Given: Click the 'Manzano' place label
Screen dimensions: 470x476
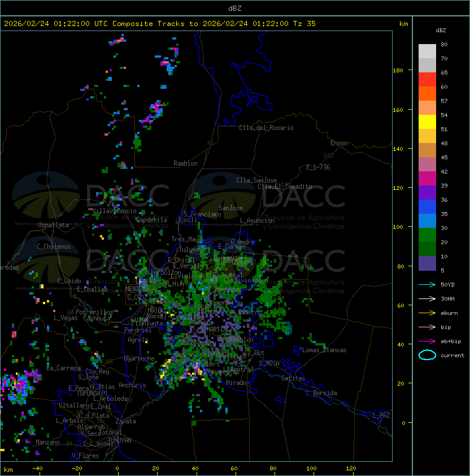Looking at the screenshot, I should (x=47, y=442).
